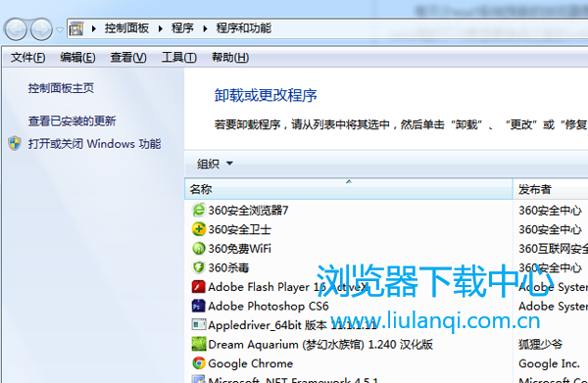588x383 pixels.
Task: Click 360安全中心 publisher of 360安全卫士
Action: [x=550, y=229]
